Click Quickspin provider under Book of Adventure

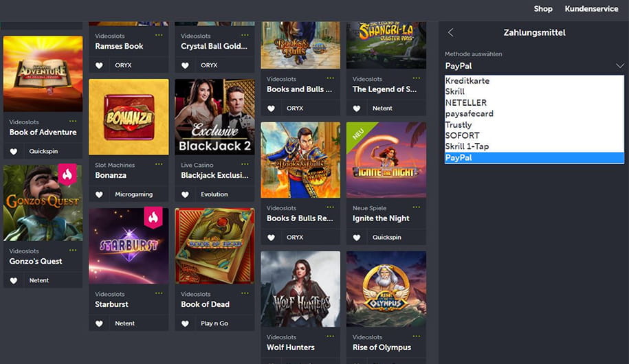(43, 152)
